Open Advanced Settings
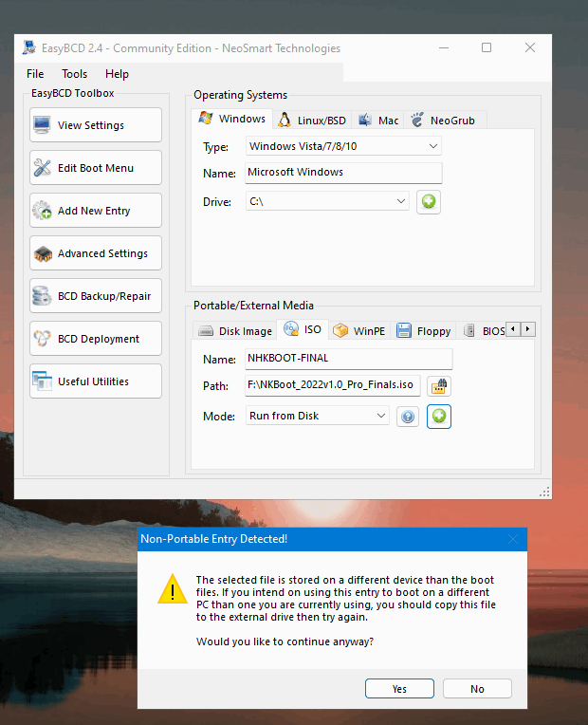The height and width of the screenshot is (725, 588). click(96, 253)
